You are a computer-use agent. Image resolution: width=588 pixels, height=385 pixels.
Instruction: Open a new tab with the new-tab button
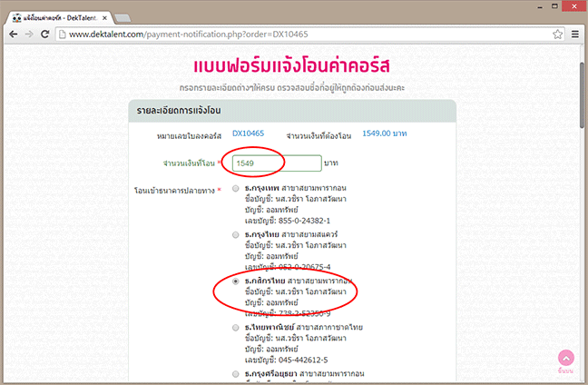(123, 15)
